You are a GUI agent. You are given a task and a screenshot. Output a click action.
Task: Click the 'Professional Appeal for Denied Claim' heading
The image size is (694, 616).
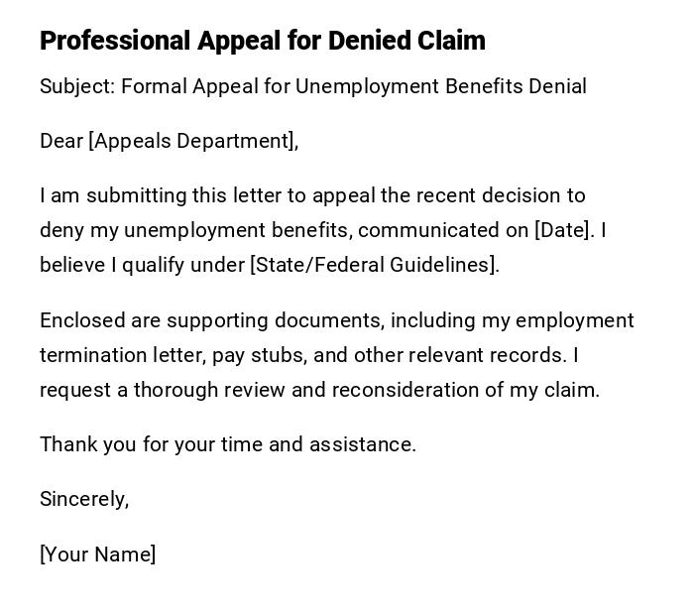tap(263, 41)
